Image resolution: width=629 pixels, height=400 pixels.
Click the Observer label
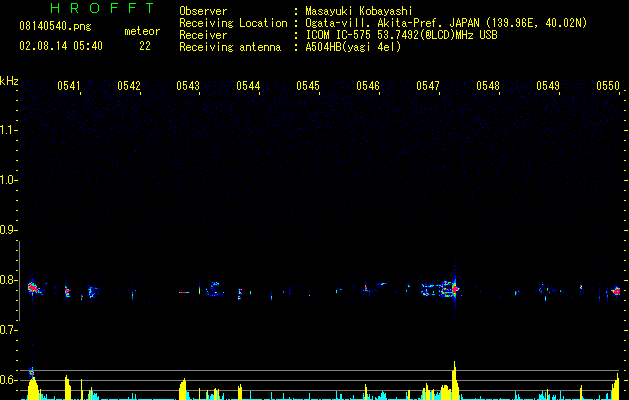coord(203,11)
